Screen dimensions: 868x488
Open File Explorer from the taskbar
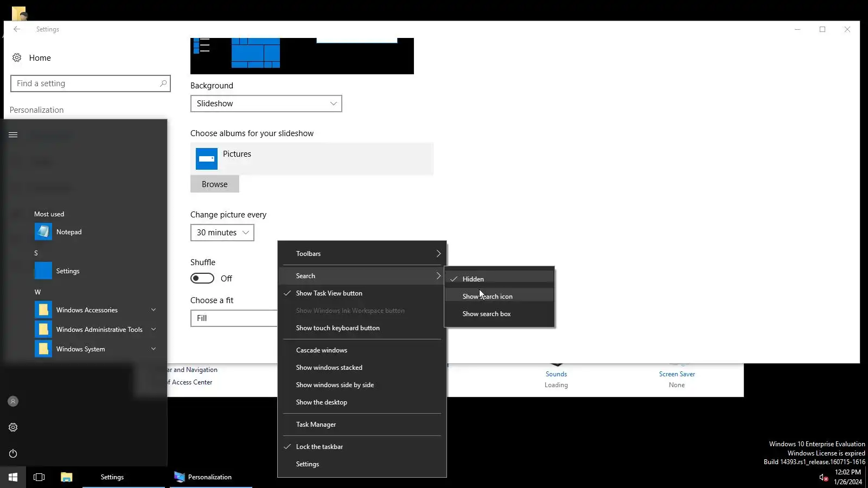coord(66,477)
